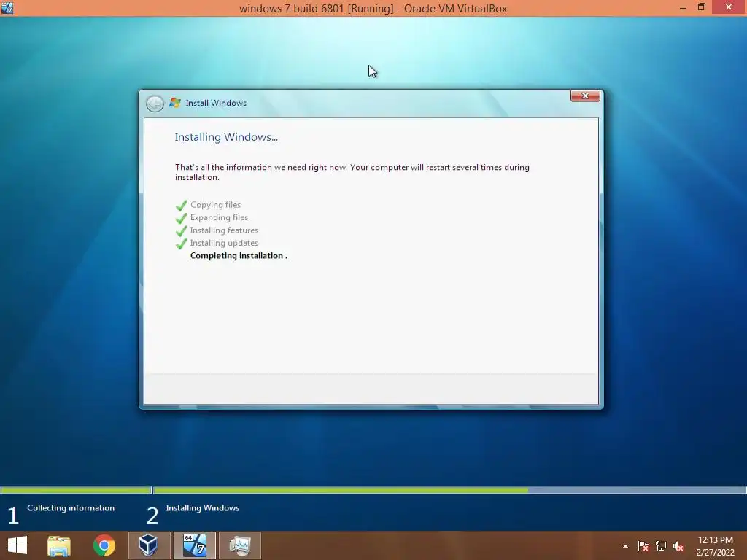The height and width of the screenshot is (560, 747).
Task: Click the Windows flag logo in the dialog title
Action: pyautogui.click(x=175, y=103)
